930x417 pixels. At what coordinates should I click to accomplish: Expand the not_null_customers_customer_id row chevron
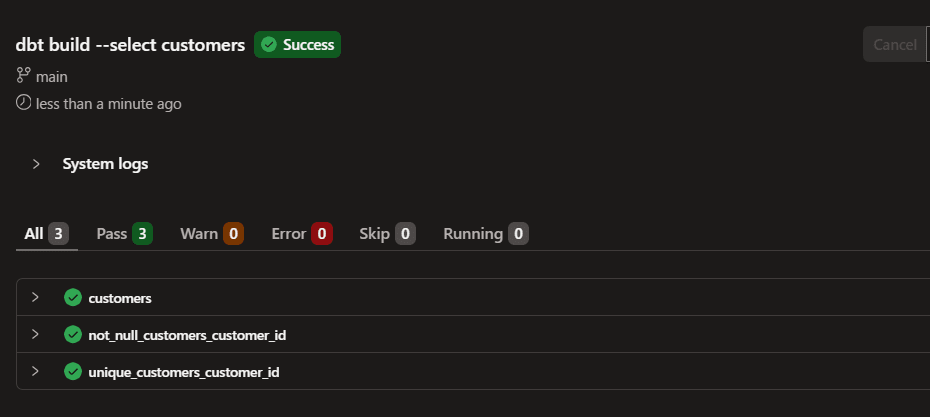(x=35, y=335)
